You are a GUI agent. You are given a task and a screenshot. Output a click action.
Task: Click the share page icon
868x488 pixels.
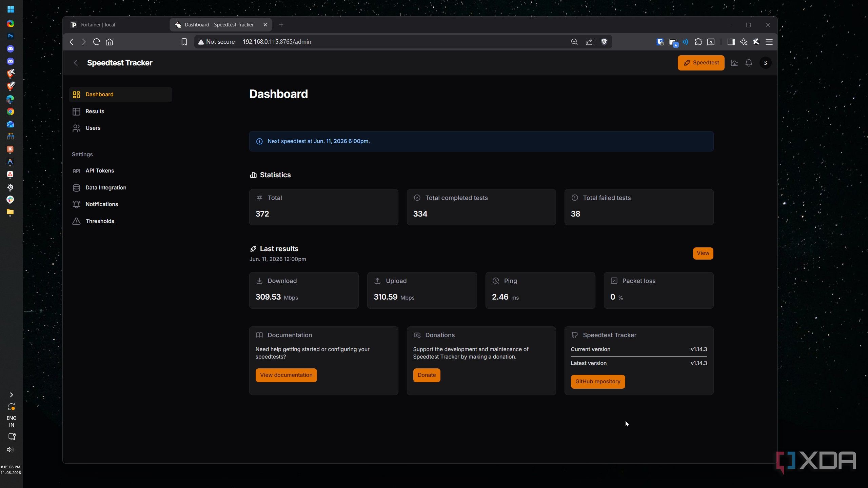[x=589, y=42]
